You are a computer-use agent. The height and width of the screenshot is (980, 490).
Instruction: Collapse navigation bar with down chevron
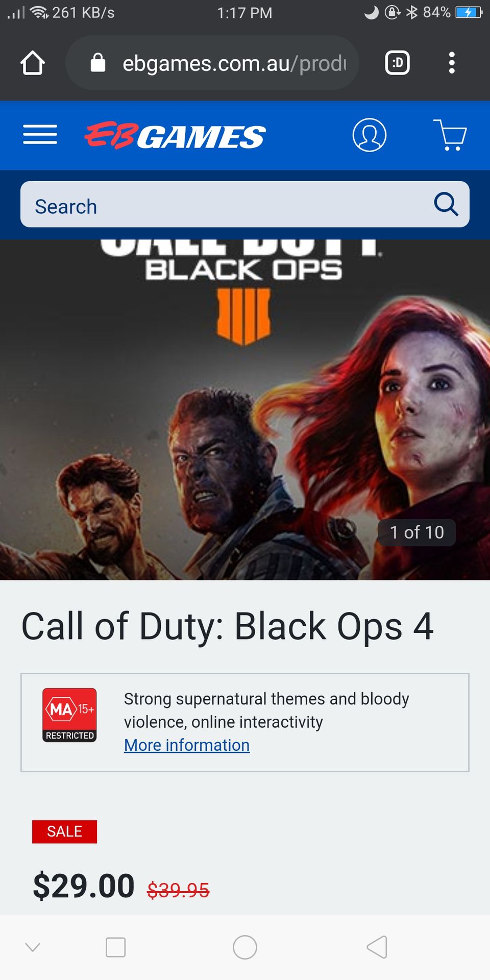[x=33, y=948]
